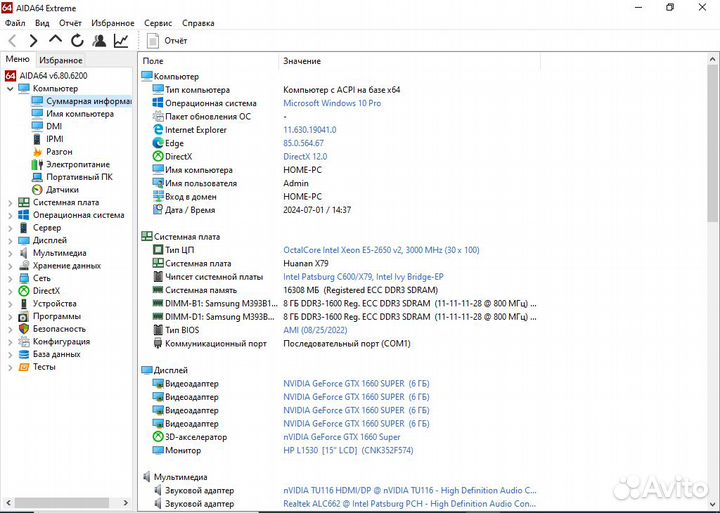Viewport: 720px width, 513px height.
Task: Click the Безопасность shield icon in tree
Action: pos(24,329)
